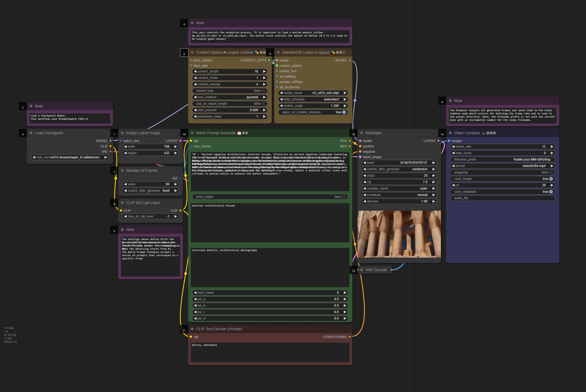Click the calendar badge icon on Batch Prompt Schedule
This screenshot has width=586, height=392.
(239, 133)
